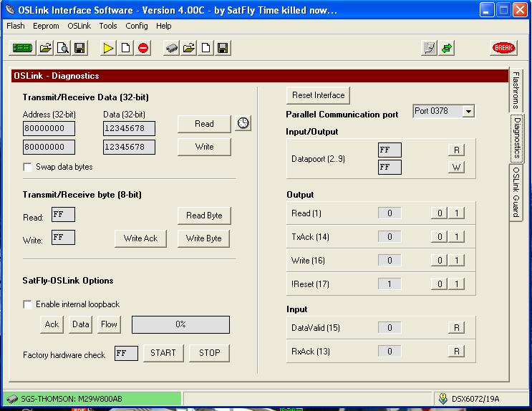
Task: Click the gray EEPROM chip toolbar icon
Action: click(x=172, y=48)
